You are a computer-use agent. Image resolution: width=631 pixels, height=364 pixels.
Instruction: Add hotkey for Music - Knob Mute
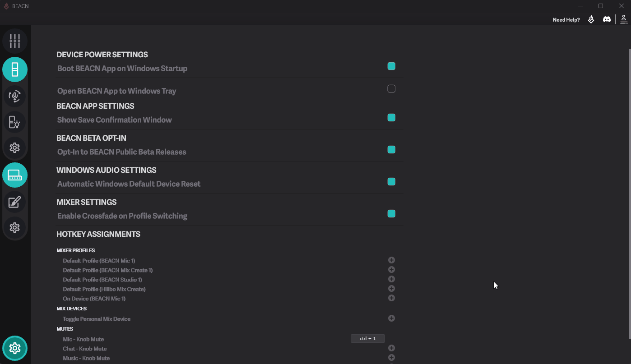tap(391, 358)
